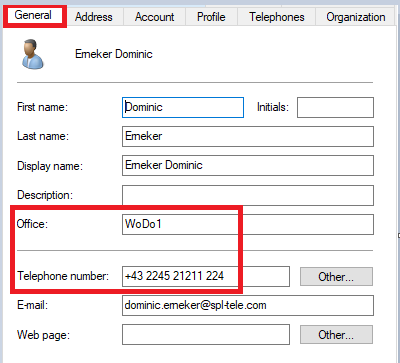Click the First name field containing Dominic

point(183,107)
